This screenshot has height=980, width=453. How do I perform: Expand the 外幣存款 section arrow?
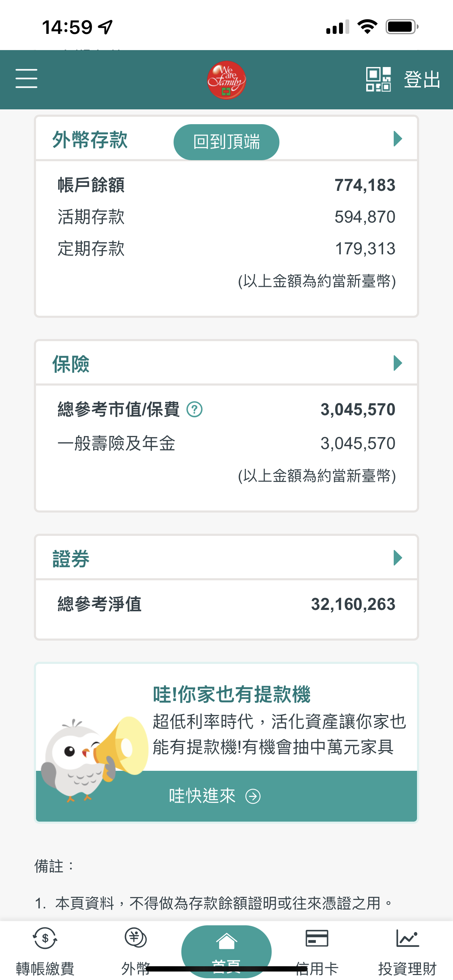coord(398,139)
